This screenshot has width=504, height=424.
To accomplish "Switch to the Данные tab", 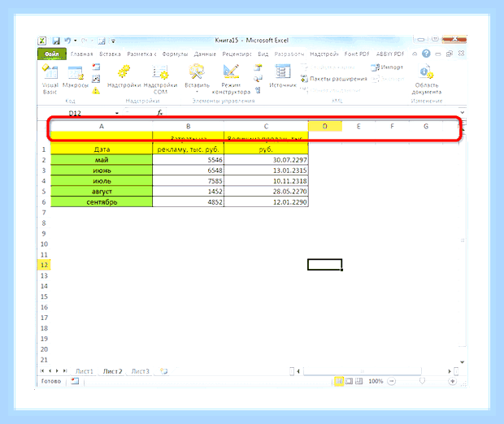I will point(205,54).
